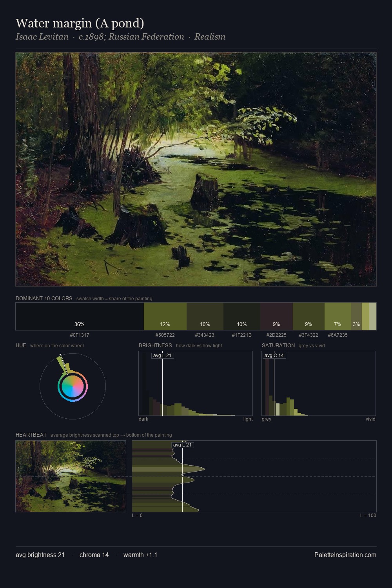Pick the 9% swatch above #3F4322

309,316
